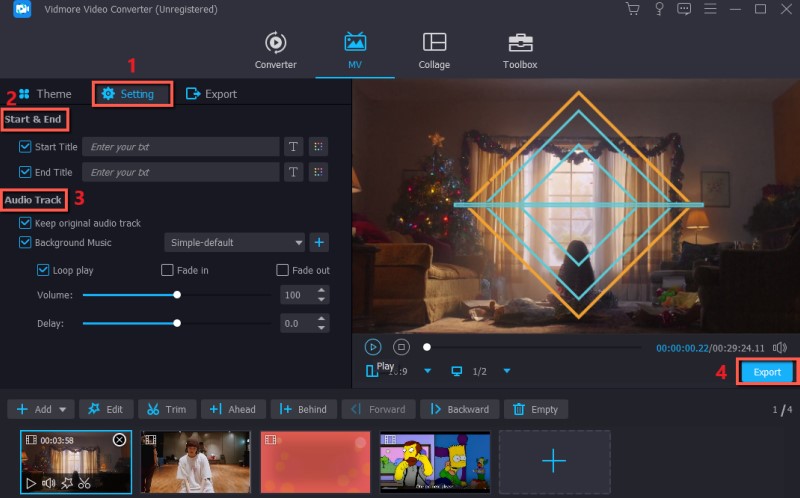The image size is (800, 498).
Task: Click the blue Export button
Action: click(x=767, y=372)
